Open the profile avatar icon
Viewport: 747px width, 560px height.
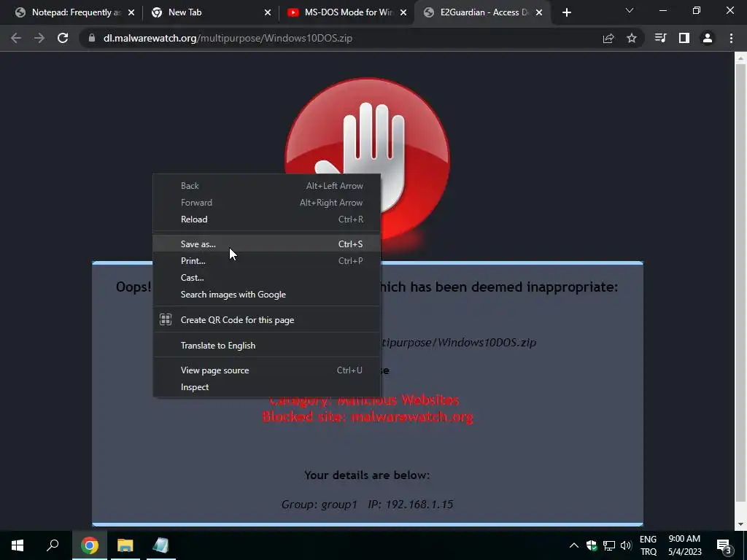tap(708, 38)
